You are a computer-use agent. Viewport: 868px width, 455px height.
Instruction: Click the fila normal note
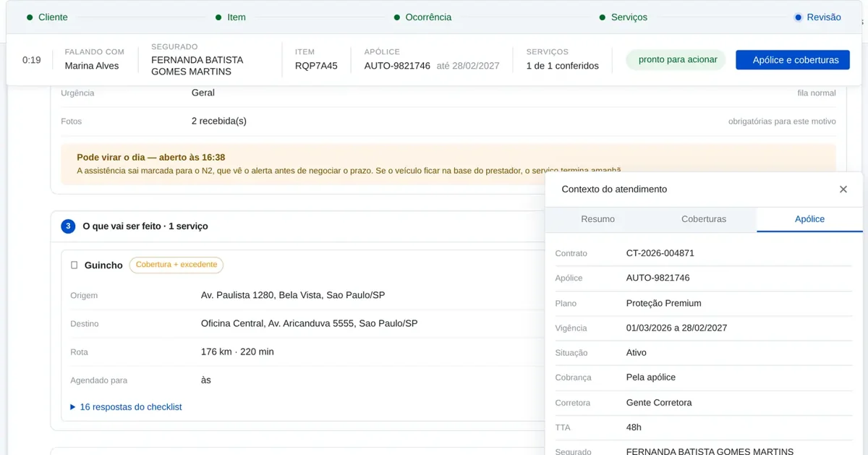pyautogui.click(x=817, y=93)
